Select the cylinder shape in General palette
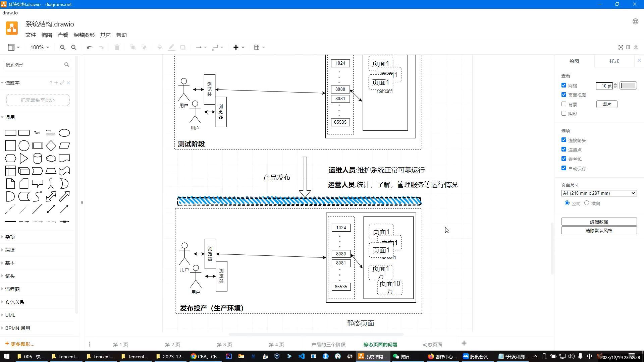 pos(38,158)
